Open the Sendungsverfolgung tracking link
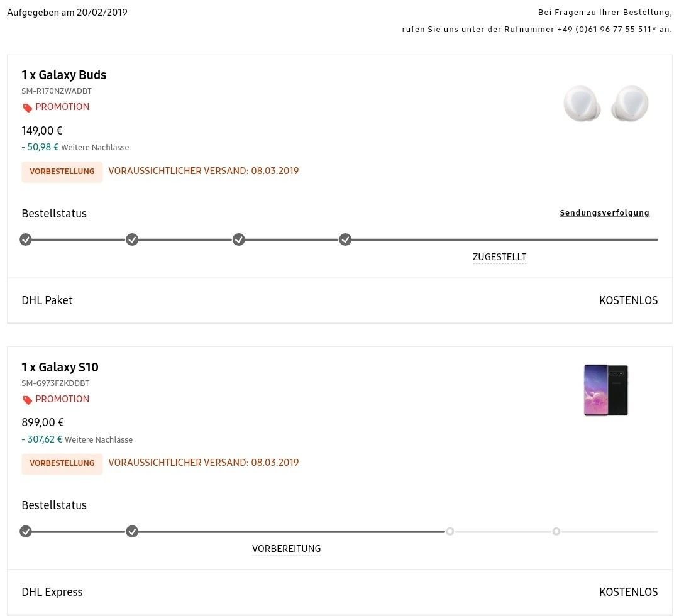Screen dimensions: 679x616 [x=604, y=213]
